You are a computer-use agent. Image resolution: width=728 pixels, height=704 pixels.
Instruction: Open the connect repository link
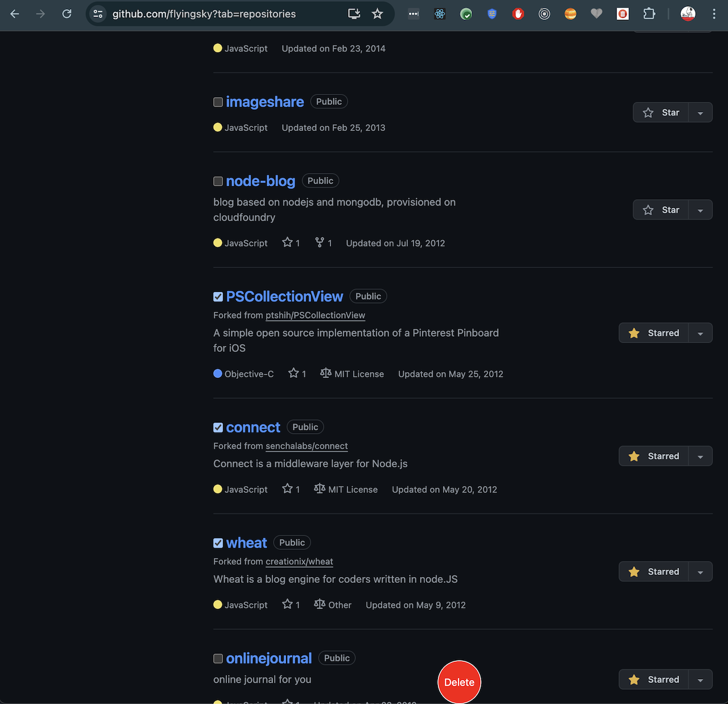click(x=253, y=427)
